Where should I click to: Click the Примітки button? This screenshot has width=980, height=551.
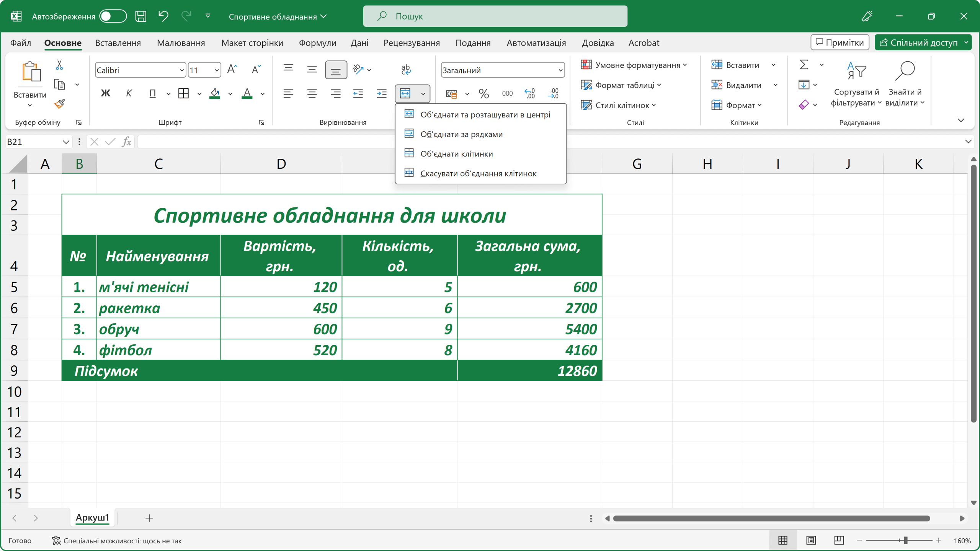point(840,42)
